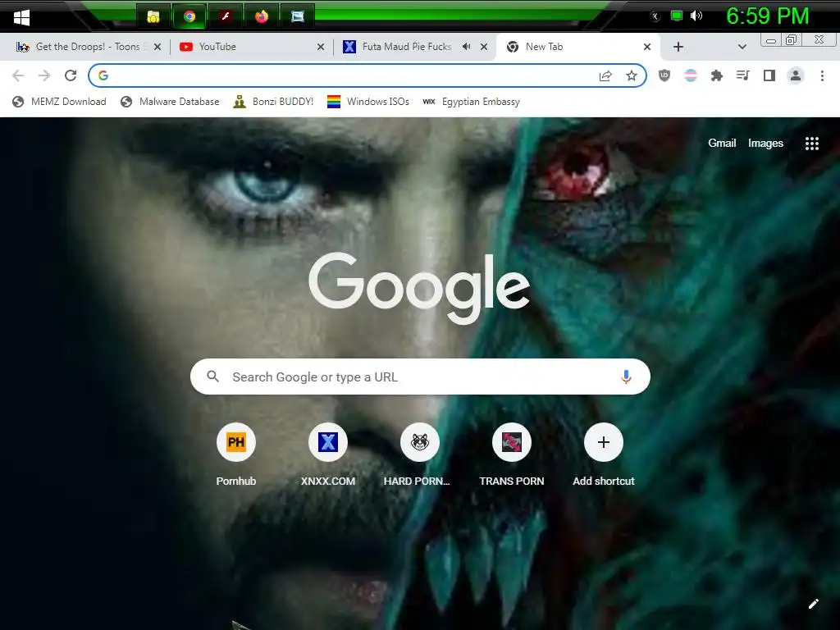The image size is (840, 630).
Task: Bookmark this tab with the star icon
Action: pos(632,75)
